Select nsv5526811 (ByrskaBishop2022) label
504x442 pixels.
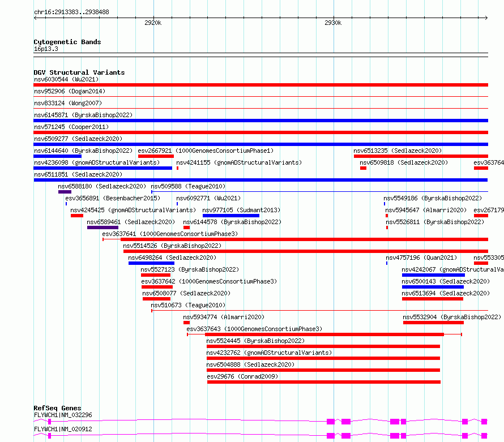(x=435, y=222)
